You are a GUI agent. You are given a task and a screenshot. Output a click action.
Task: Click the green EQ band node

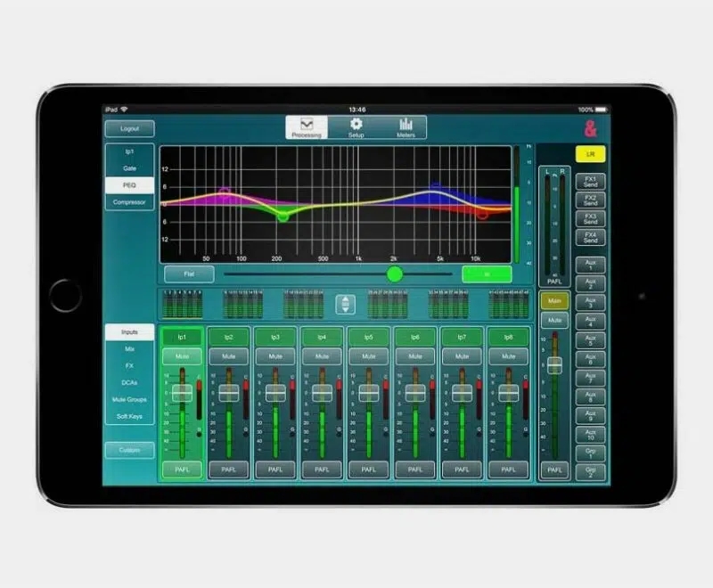283,216
